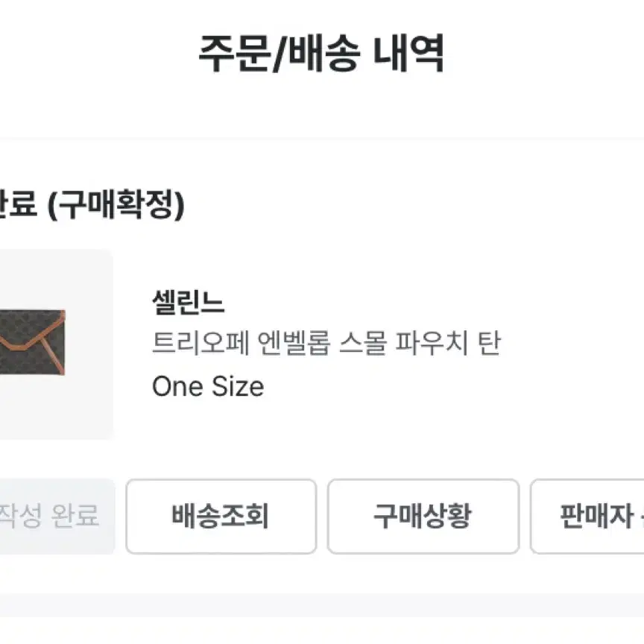Click the One Size option text
The image size is (644, 644).
[208, 387]
